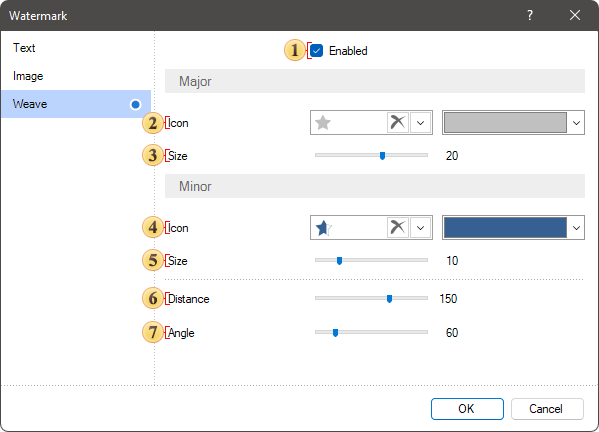The height and width of the screenshot is (432, 599).
Task: Clear the Minor icon with the X button
Action: coord(398,228)
